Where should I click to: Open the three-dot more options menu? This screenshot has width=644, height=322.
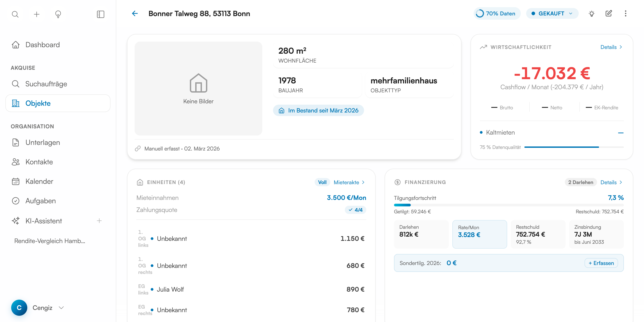[625, 13]
